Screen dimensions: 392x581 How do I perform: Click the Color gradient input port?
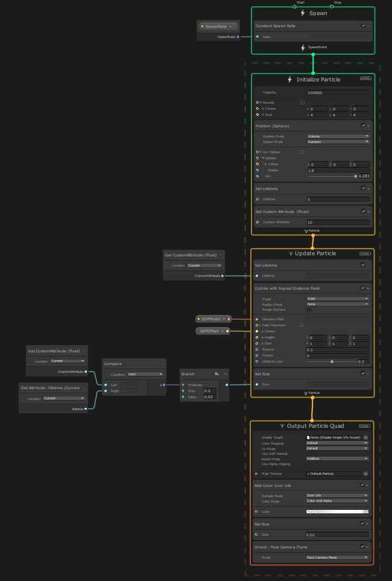pyautogui.click(x=256, y=512)
